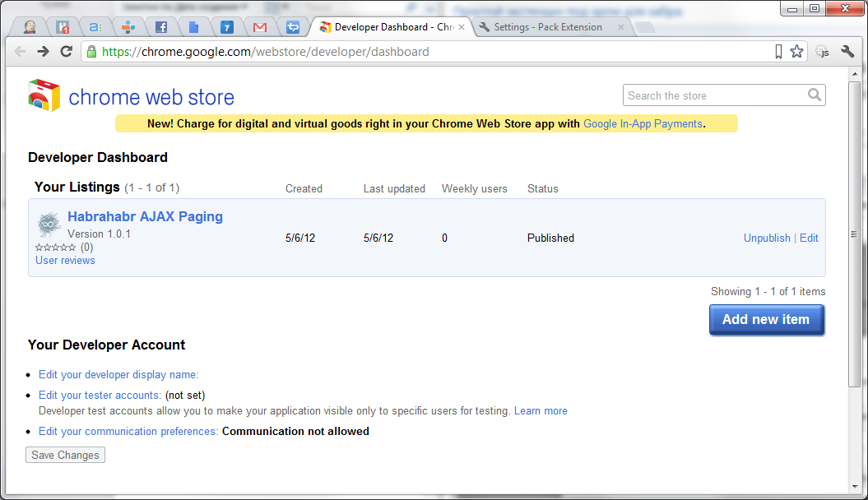
Task: Switch to the Gmail pinned tab
Action: pyautogui.click(x=260, y=27)
